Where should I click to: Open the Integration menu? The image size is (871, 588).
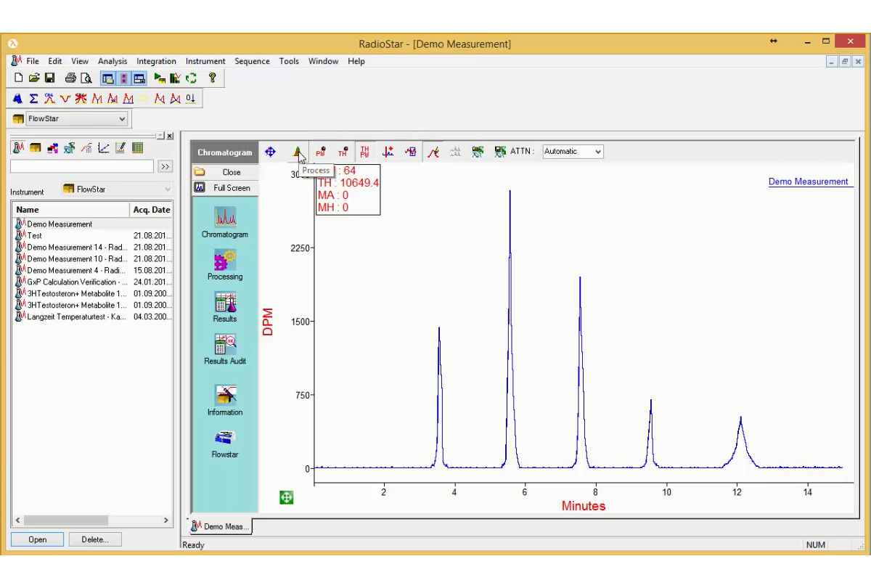156,61
